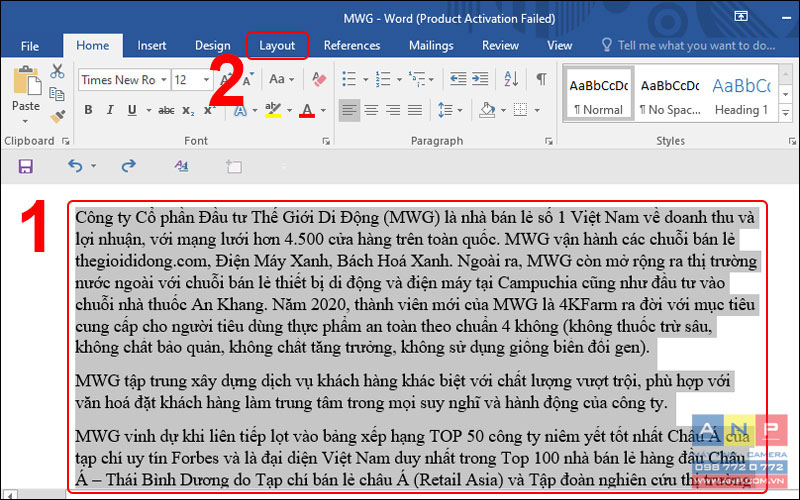The image size is (800, 500).
Task: Expand the borders dropdown arrow
Action: coord(537,110)
